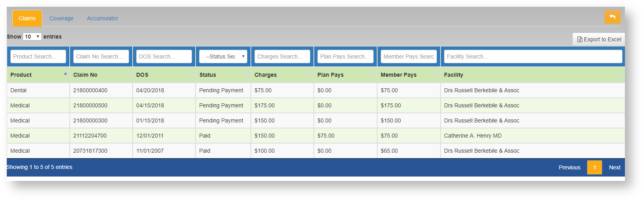This screenshot has height=200, width=644.
Task: Click the Paid status for claim 21112204700
Action: [x=205, y=136]
